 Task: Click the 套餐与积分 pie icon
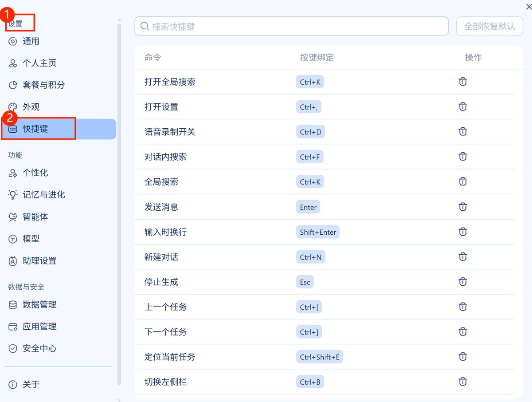13,85
